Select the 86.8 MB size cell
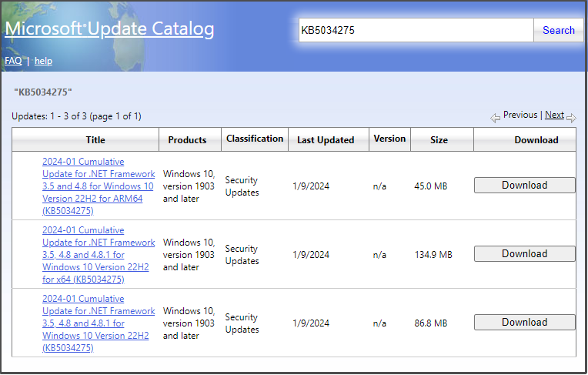 click(x=431, y=323)
